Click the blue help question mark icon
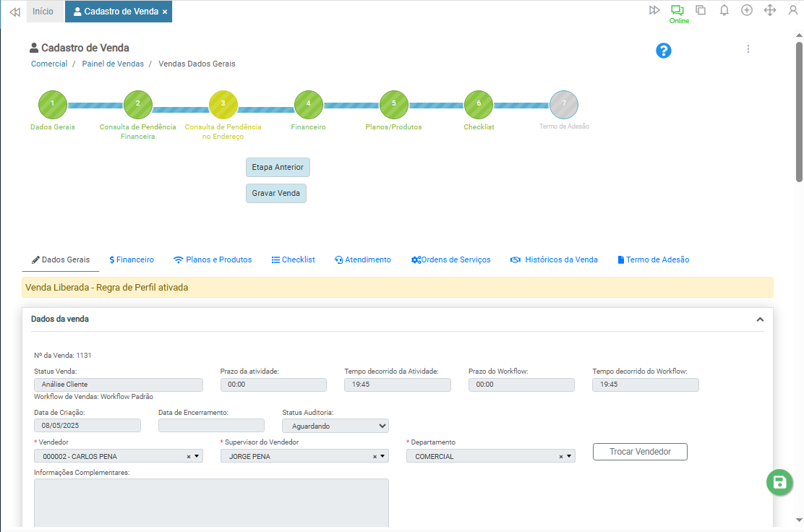804x532 pixels. click(x=664, y=51)
